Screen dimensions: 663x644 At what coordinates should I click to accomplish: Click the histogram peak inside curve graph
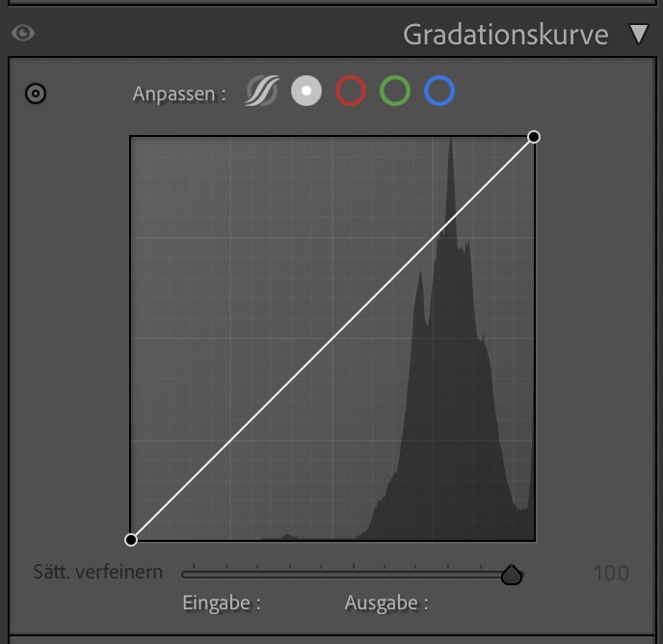[x=450, y=154]
